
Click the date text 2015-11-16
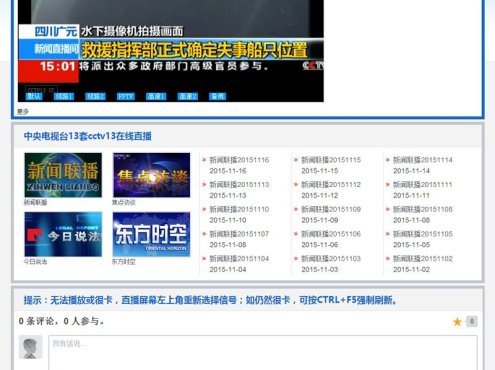point(228,171)
